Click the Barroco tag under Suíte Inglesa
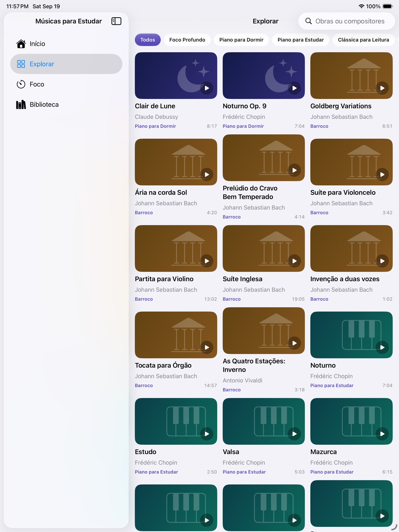 click(x=231, y=299)
